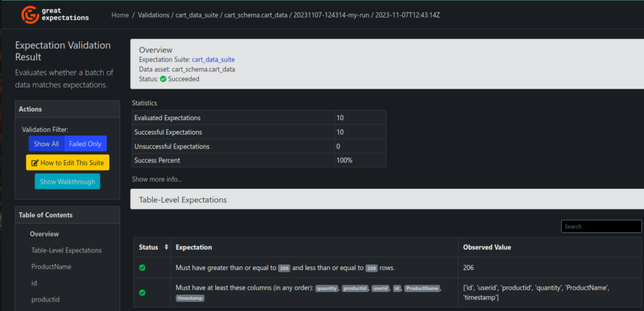Collapse the Table-Level Expectations header
This screenshot has width=644, height=311.
tap(182, 200)
